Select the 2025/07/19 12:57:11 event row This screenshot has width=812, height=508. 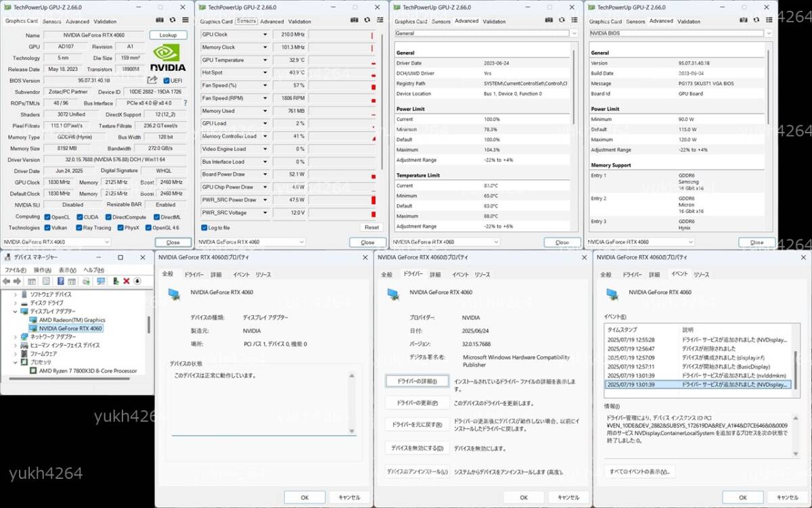pyautogui.click(x=698, y=367)
